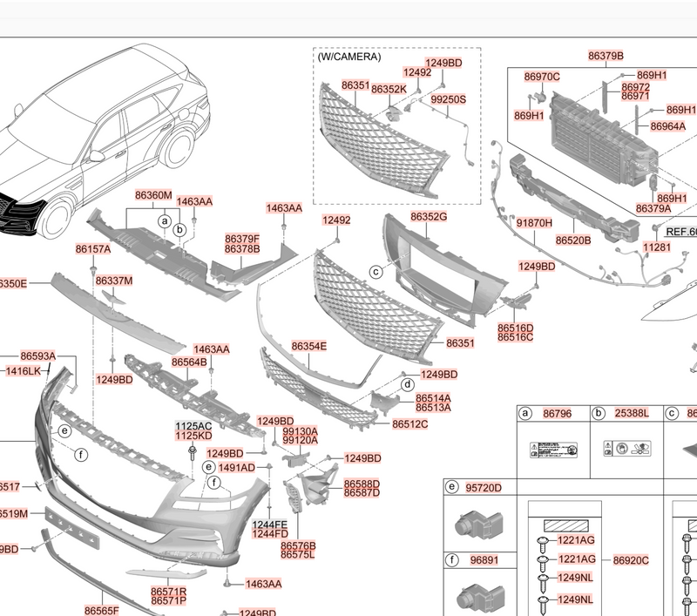Screen dimensions: 697x616
Task: Click the 86796 warning label thumbnail
Action: 553,450
